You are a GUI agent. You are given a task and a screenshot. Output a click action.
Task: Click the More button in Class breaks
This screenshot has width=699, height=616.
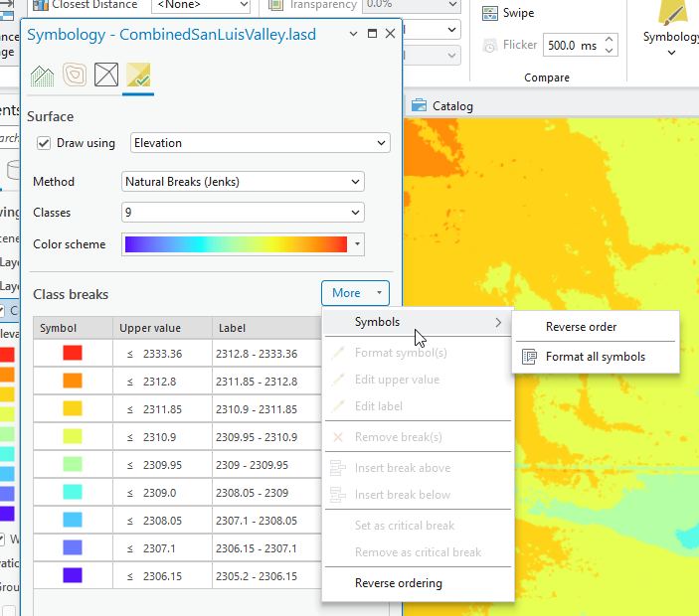355,293
